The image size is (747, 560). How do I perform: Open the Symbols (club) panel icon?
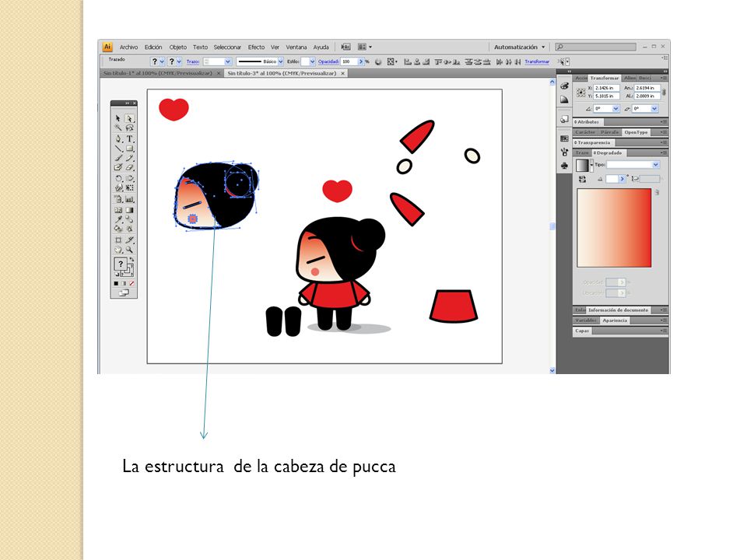[x=565, y=165]
